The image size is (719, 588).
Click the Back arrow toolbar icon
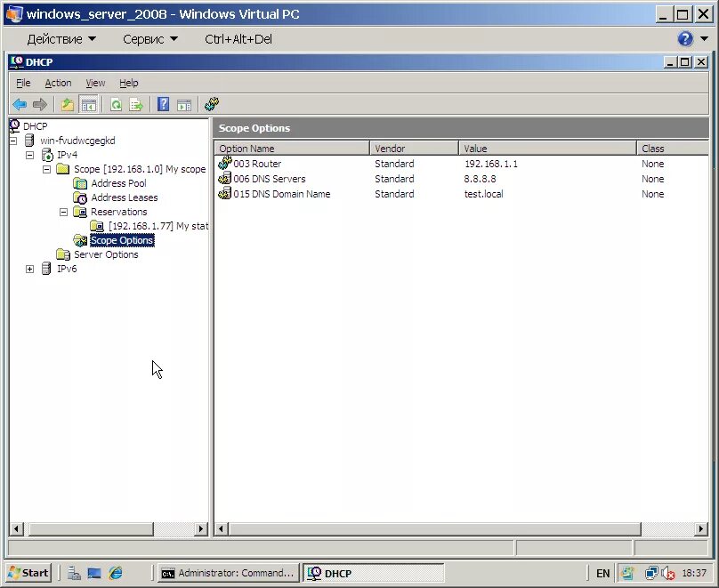[x=20, y=105]
